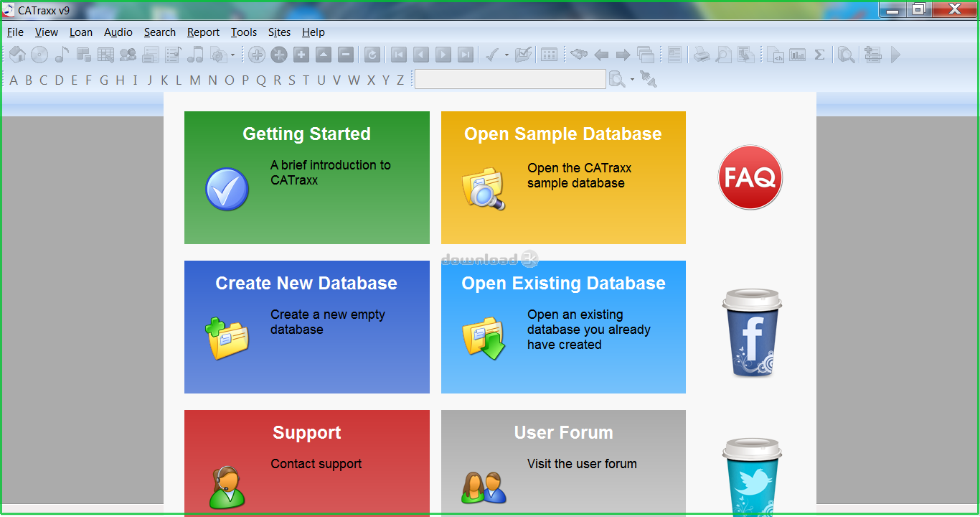The height and width of the screenshot is (517, 980).
Task: Click the double music note toolbar icon
Action: 194,55
